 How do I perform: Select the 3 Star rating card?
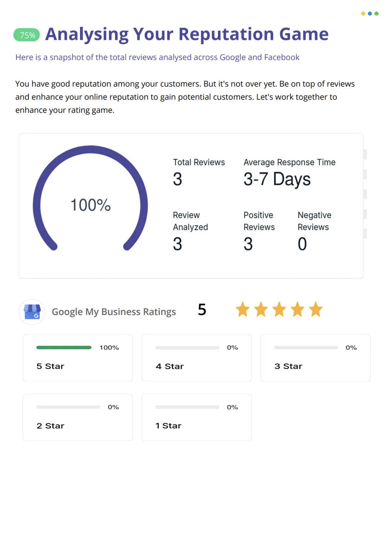(316, 358)
